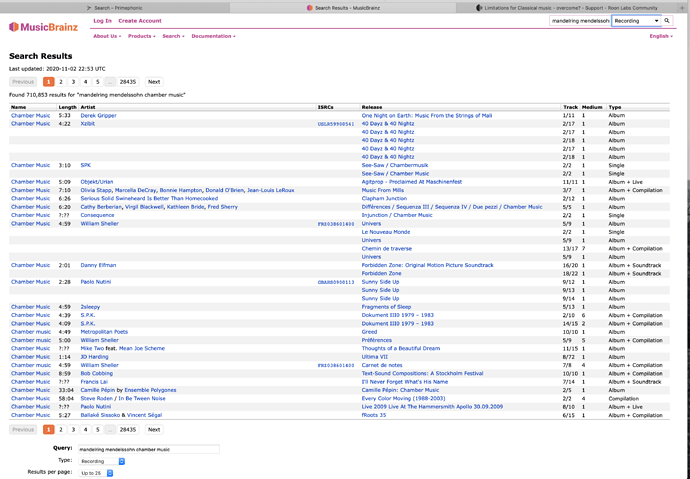Open the English language dropdown

(x=661, y=36)
